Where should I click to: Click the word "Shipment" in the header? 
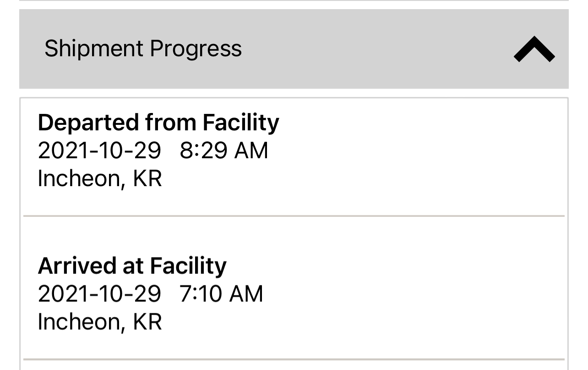pyautogui.click(x=93, y=48)
